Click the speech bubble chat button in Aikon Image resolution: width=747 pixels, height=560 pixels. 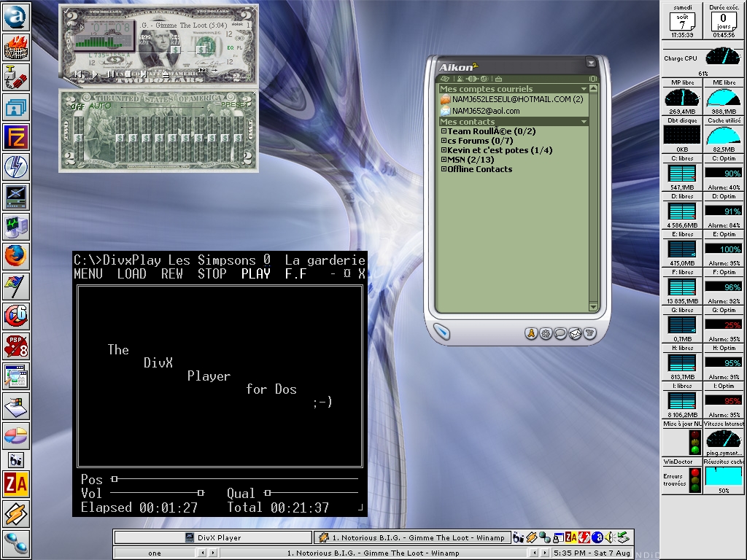(x=560, y=333)
